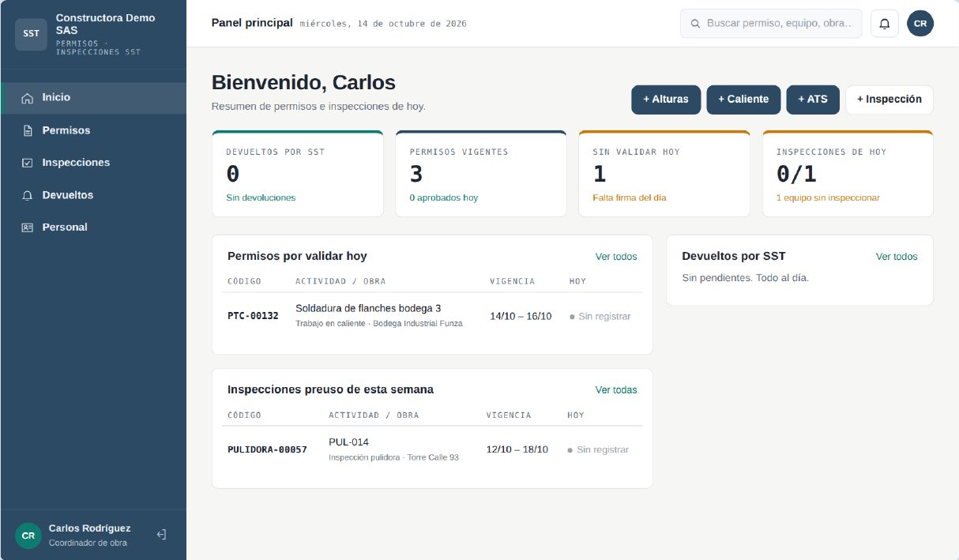Click the Inspecciones checklist icon
This screenshot has width=959, height=560.
(x=28, y=163)
